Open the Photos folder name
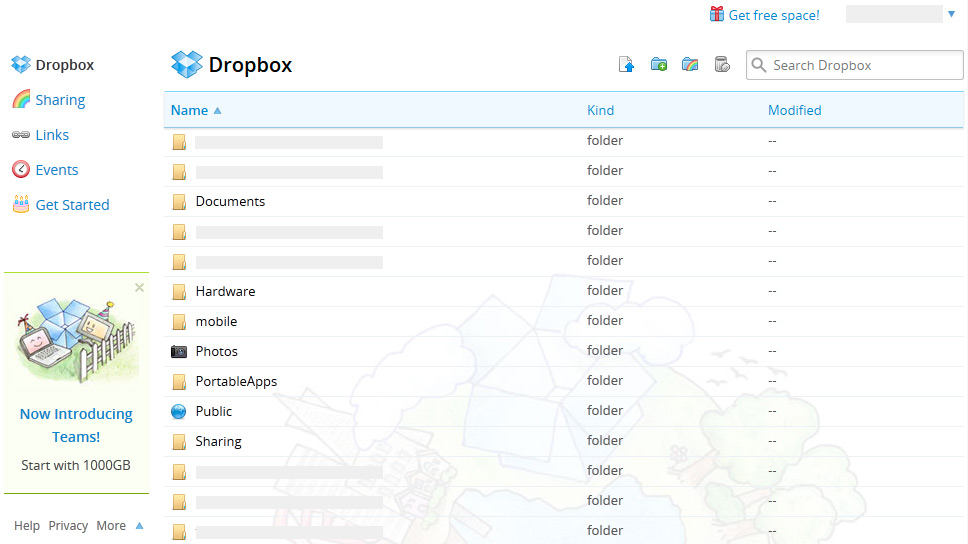This screenshot has width=968, height=544. coord(217,351)
